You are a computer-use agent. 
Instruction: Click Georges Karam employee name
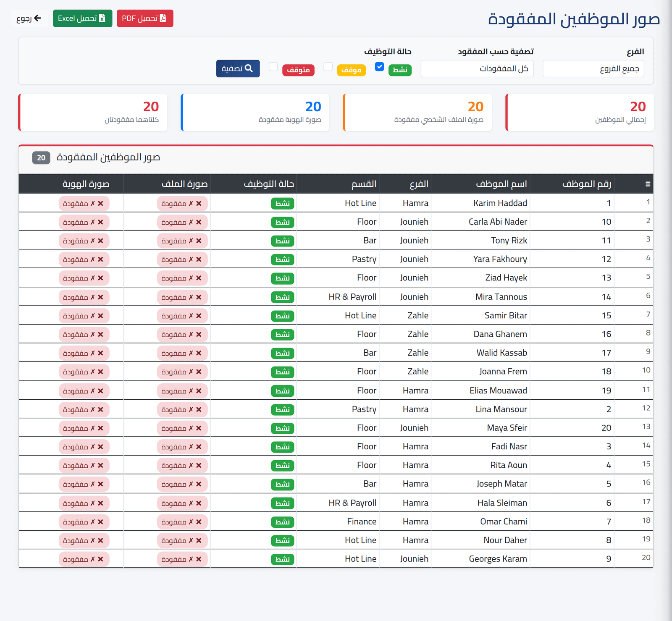point(498,559)
